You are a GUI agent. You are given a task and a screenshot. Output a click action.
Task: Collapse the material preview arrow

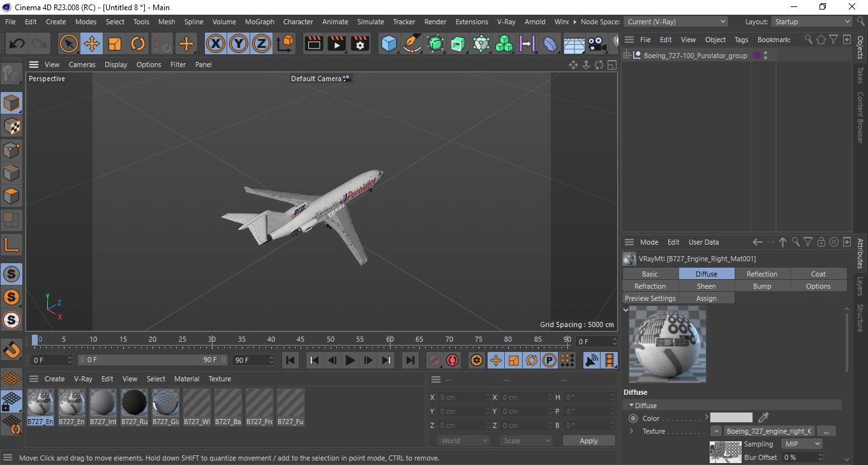[625, 310]
